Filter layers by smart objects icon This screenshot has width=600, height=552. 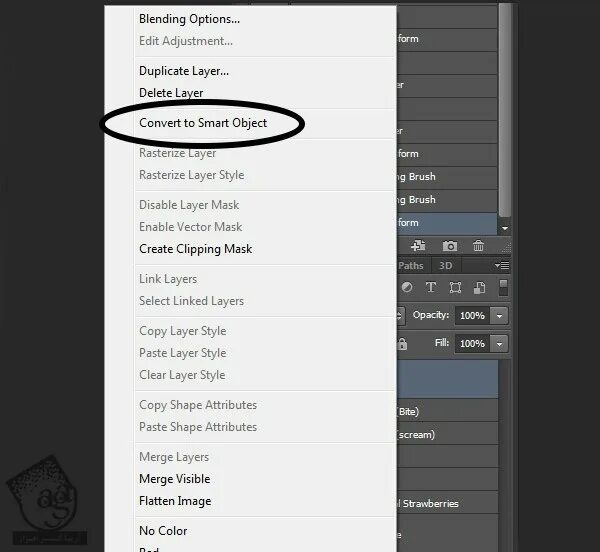pos(479,287)
